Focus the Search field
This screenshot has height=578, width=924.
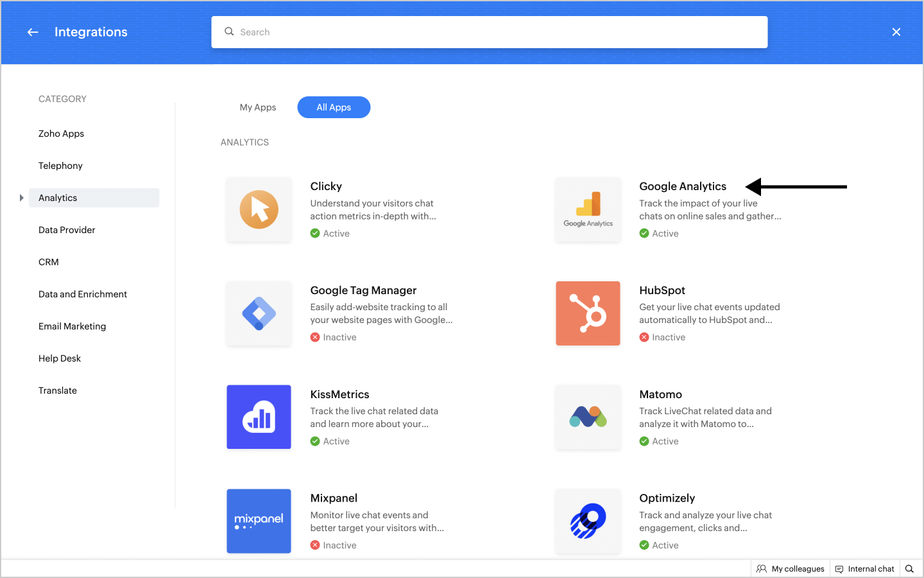point(490,32)
